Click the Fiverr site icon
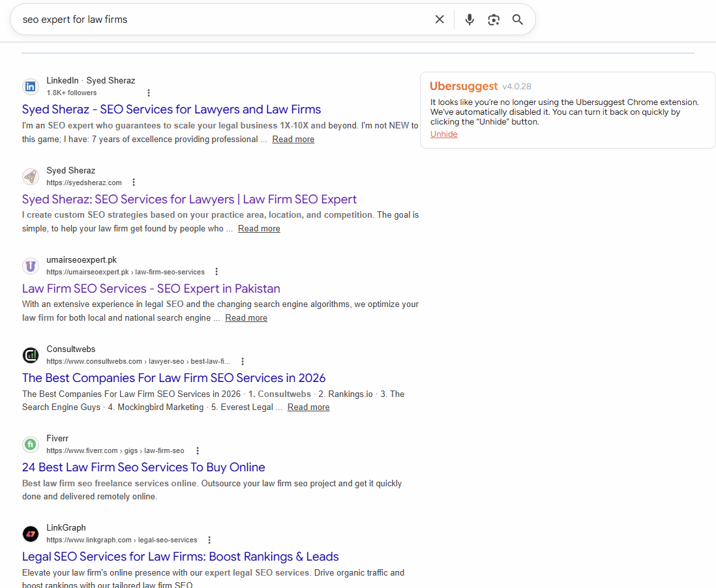 click(x=30, y=444)
